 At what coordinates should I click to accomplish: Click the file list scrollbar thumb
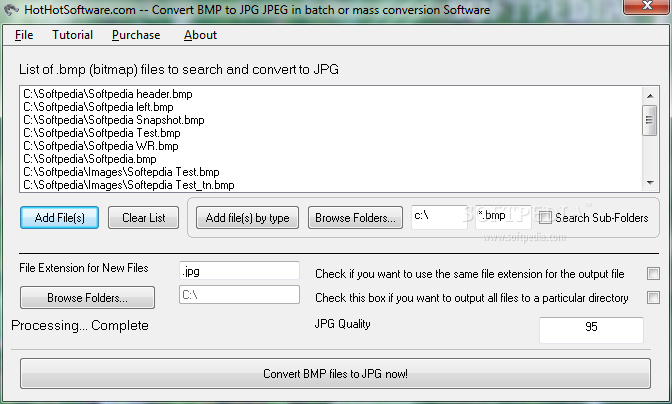(x=650, y=120)
